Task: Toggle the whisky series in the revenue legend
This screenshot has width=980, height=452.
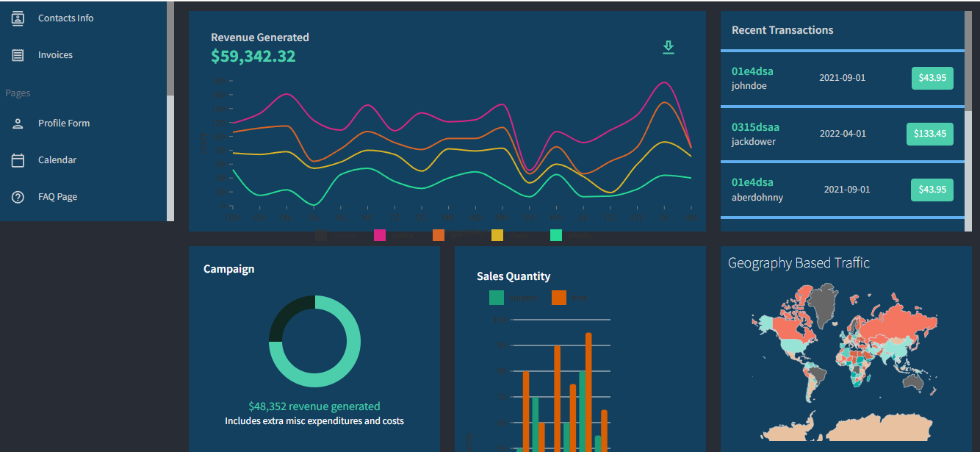Action: 557,234
